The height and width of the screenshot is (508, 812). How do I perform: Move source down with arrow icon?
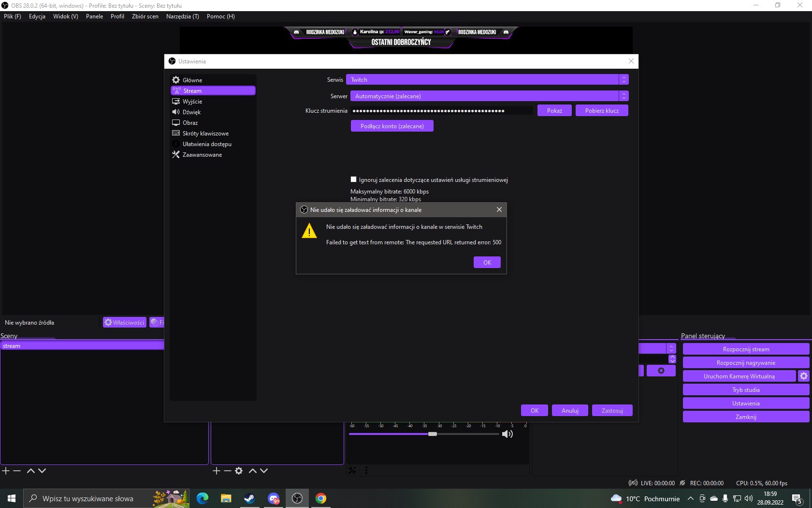click(264, 471)
